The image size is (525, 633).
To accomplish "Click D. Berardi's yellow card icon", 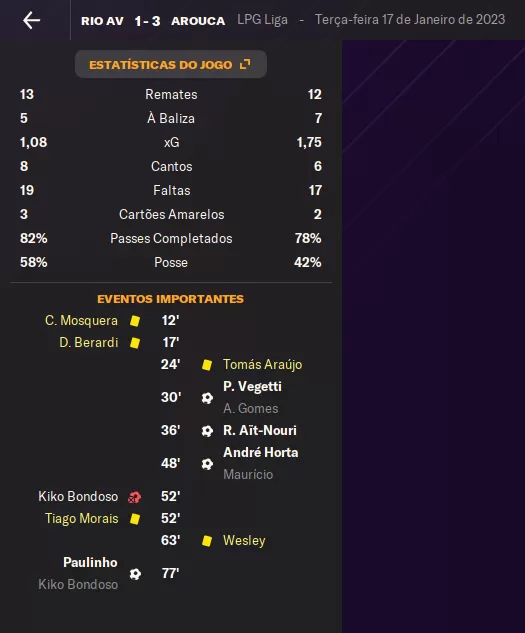I will 135,343.
